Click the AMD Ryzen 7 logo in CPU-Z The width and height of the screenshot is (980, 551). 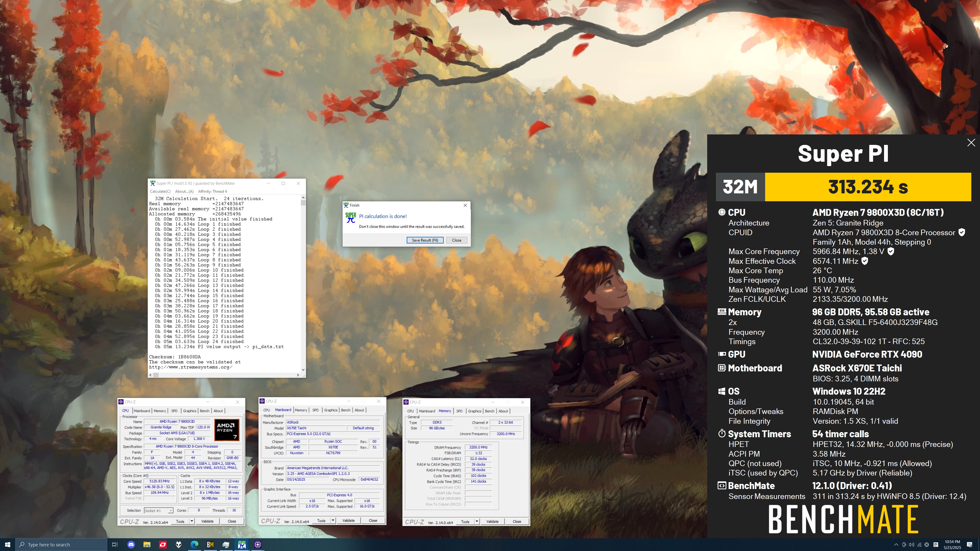pyautogui.click(x=227, y=430)
